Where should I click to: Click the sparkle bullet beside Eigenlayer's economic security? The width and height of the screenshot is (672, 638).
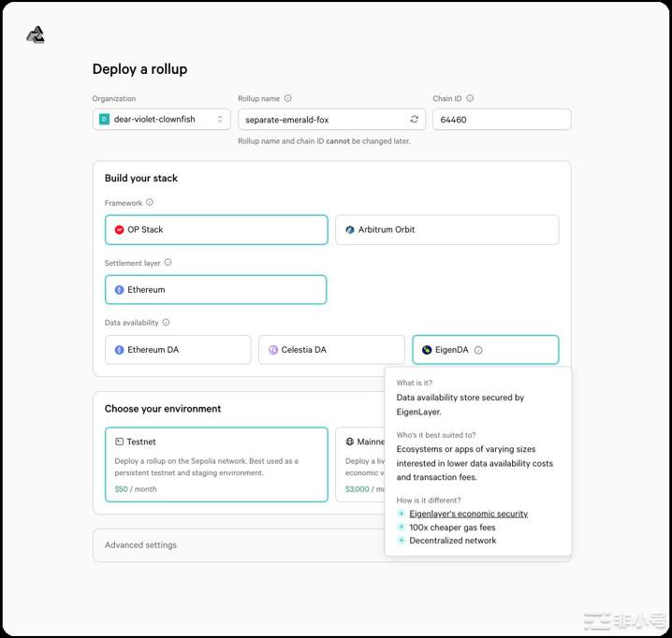tap(402, 514)
